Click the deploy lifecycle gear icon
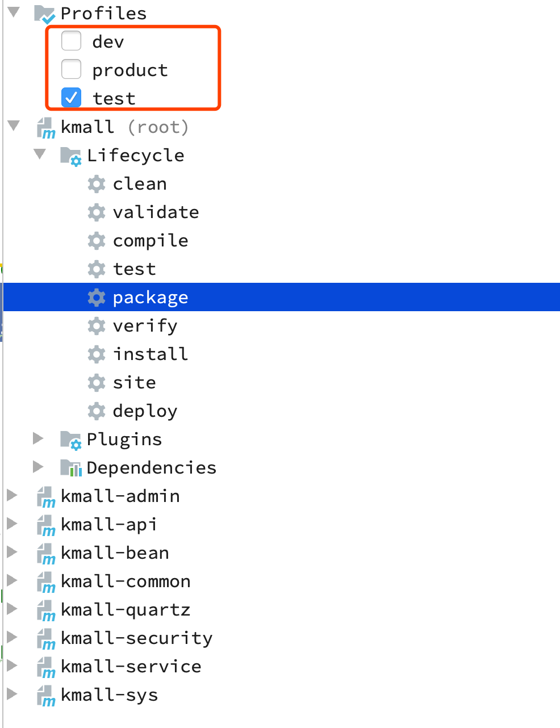This screenshot has width=560, height=728. coord(97,411)
